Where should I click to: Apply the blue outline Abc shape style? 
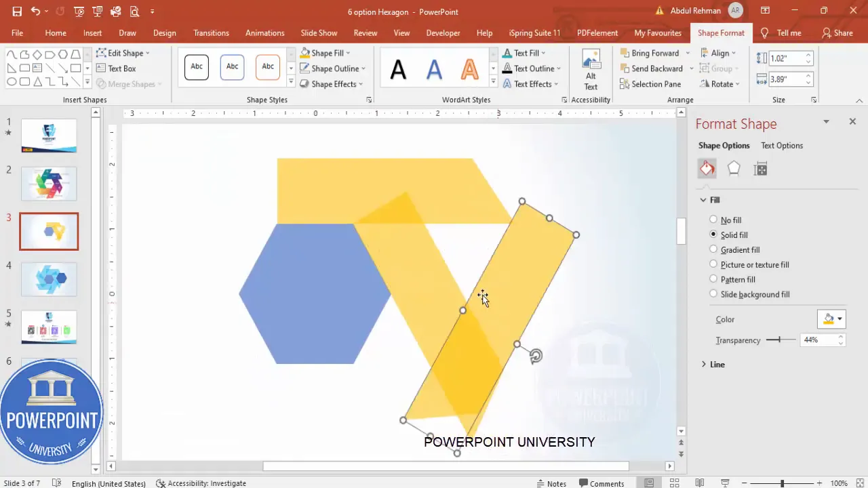[x=232, y=66]
